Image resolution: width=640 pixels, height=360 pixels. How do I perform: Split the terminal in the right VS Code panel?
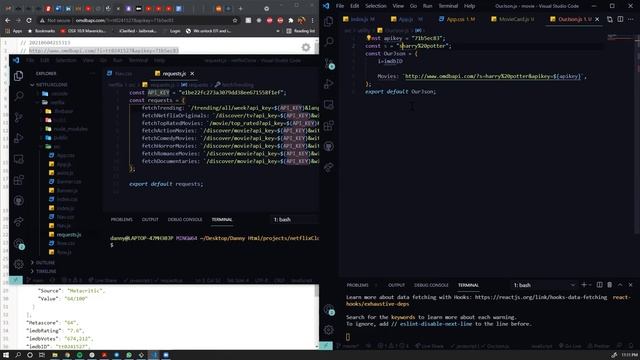(599, 285)
